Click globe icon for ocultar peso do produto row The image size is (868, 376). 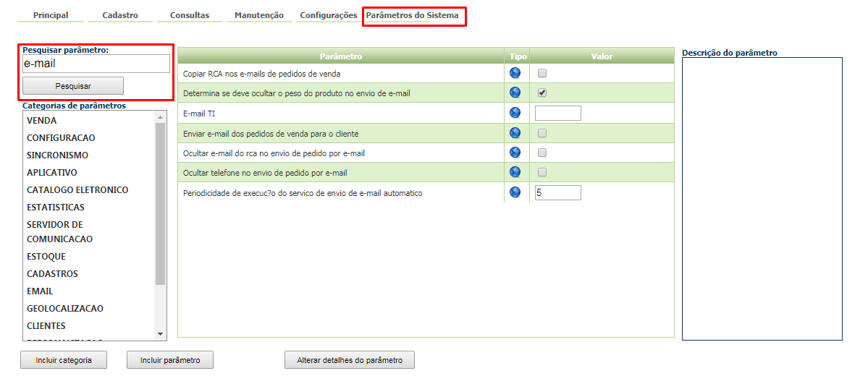click(x=515, y=93)
